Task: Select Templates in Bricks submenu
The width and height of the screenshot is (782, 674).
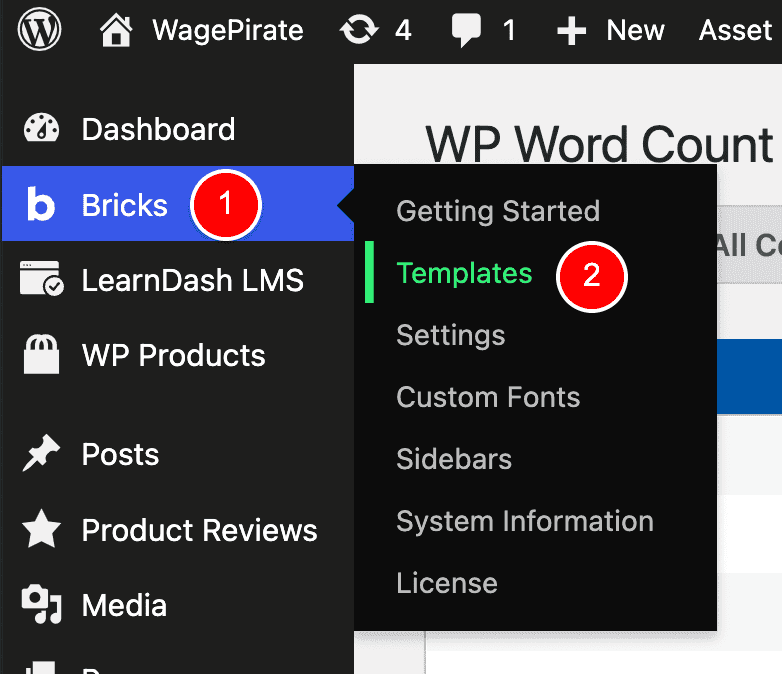Action: click(464, 273)
